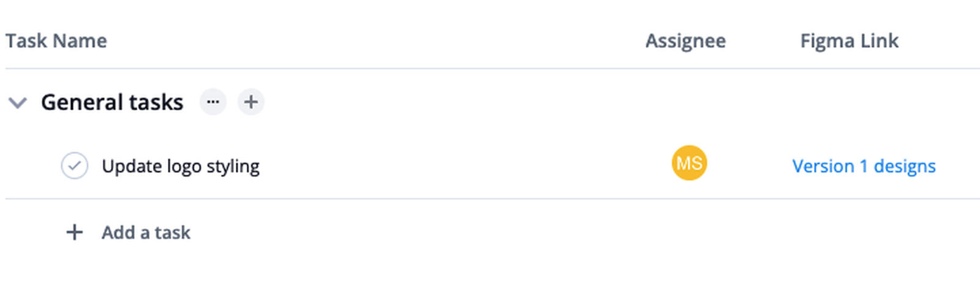Hide General tasks rows using the arrow

18,102
